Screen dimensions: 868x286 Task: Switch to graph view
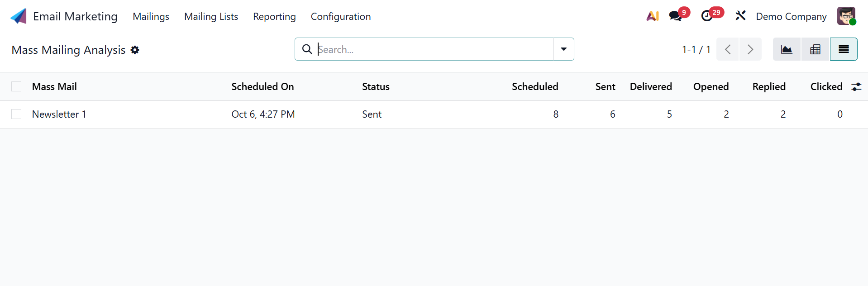click(787, 49)
